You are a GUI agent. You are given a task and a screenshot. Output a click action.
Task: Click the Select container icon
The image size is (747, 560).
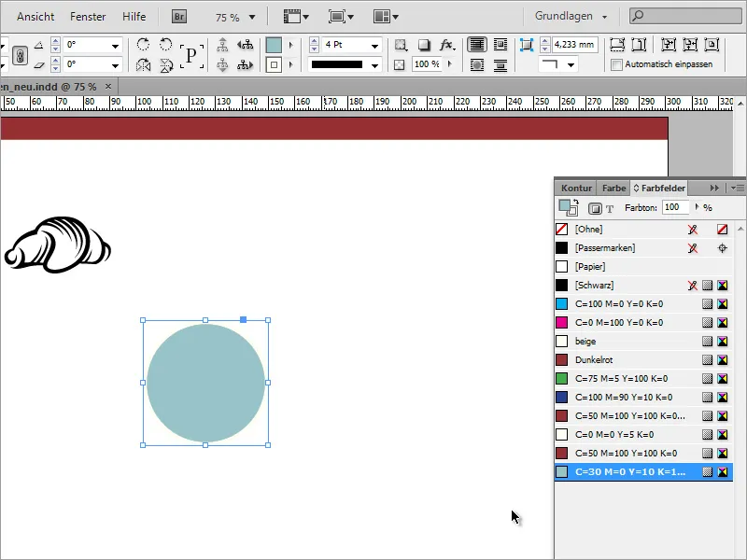(x=222, y=45)
